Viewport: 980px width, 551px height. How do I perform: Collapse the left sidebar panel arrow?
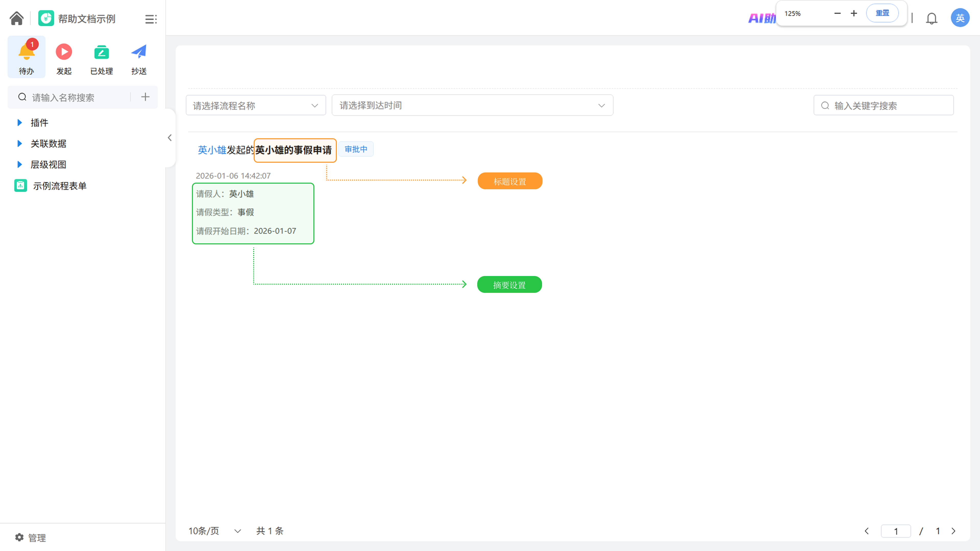[x=170, y=138]
